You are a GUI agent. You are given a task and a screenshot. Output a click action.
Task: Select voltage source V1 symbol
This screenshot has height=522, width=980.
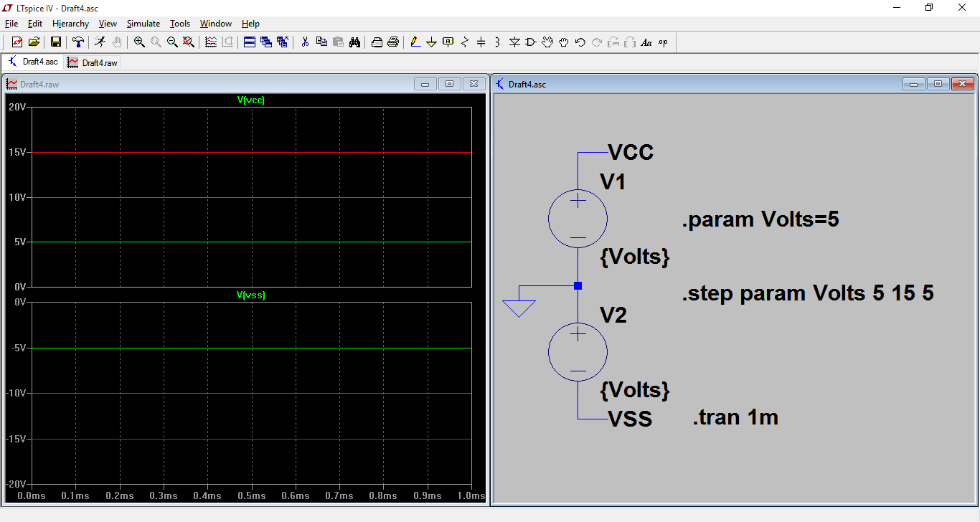578,219
